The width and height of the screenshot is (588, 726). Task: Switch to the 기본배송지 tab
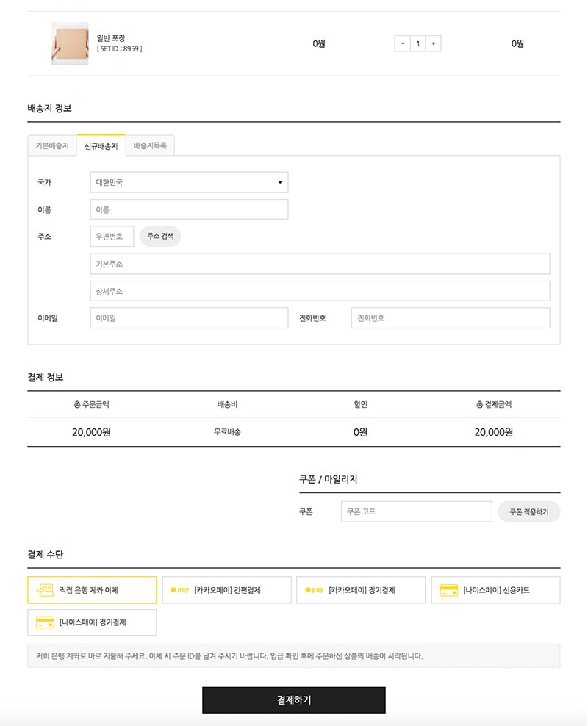point(51,145)
